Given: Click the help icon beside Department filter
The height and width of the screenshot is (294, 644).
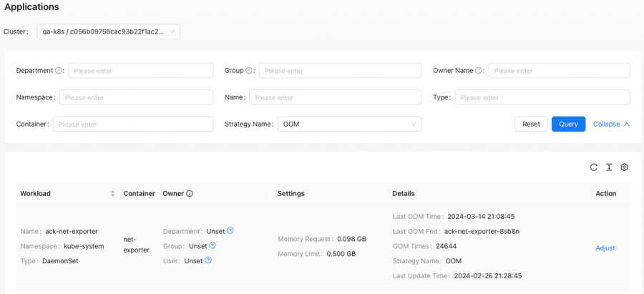Looking at the screenshot, I should 58,71.
